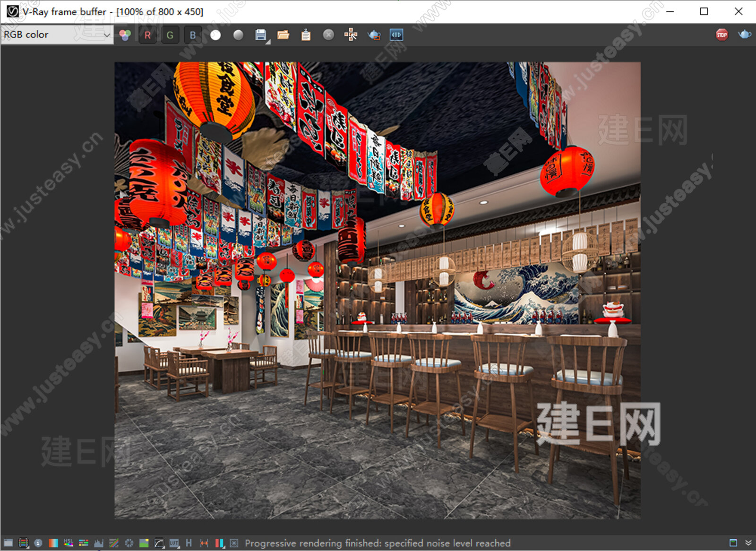
Task: Toggle color balance correction icon
Action: click(84, 543)
